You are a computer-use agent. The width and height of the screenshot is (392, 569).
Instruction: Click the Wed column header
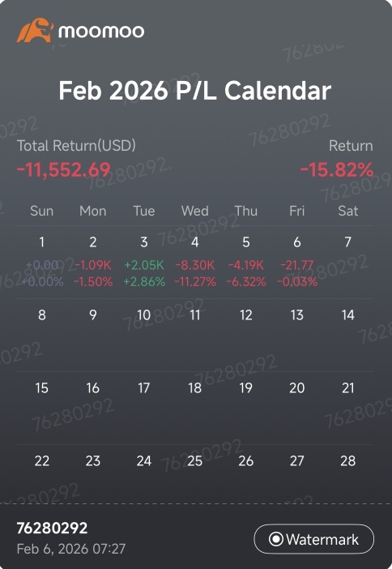click(195, 211)
